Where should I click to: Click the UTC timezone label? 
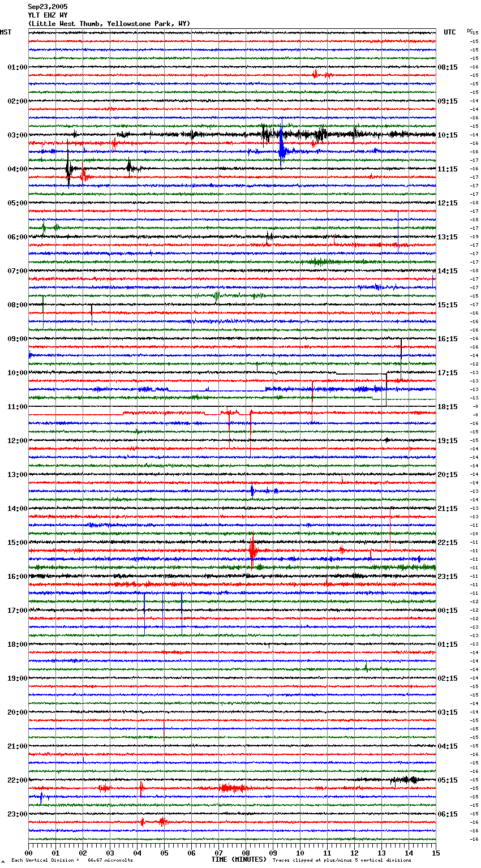pyautogui.click(x=449, y=32)
